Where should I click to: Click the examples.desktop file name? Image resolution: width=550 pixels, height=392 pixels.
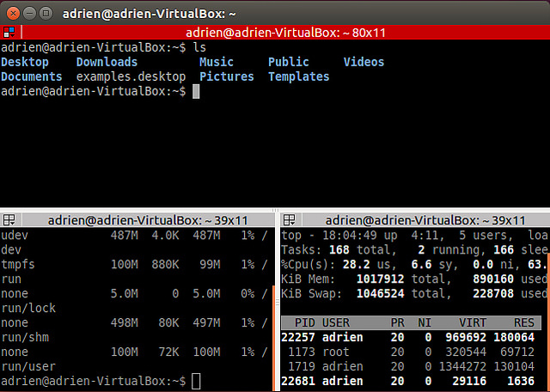click(x=131, y=77)
